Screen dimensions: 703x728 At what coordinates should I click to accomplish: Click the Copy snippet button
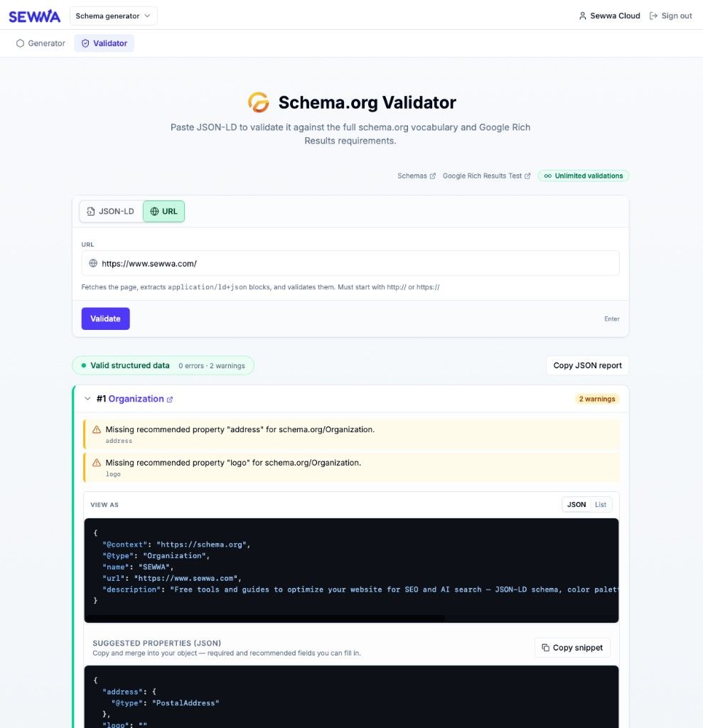click(572, 648)
